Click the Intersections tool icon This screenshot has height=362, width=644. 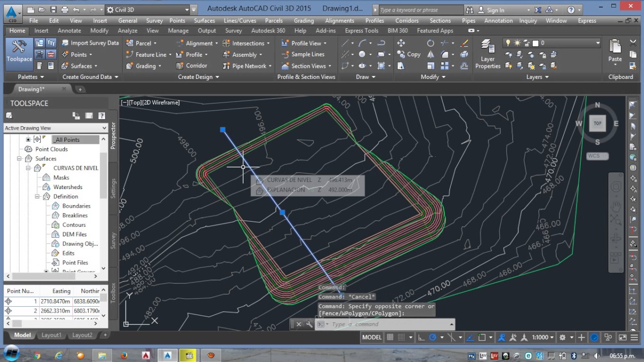[x=226, y=43]
